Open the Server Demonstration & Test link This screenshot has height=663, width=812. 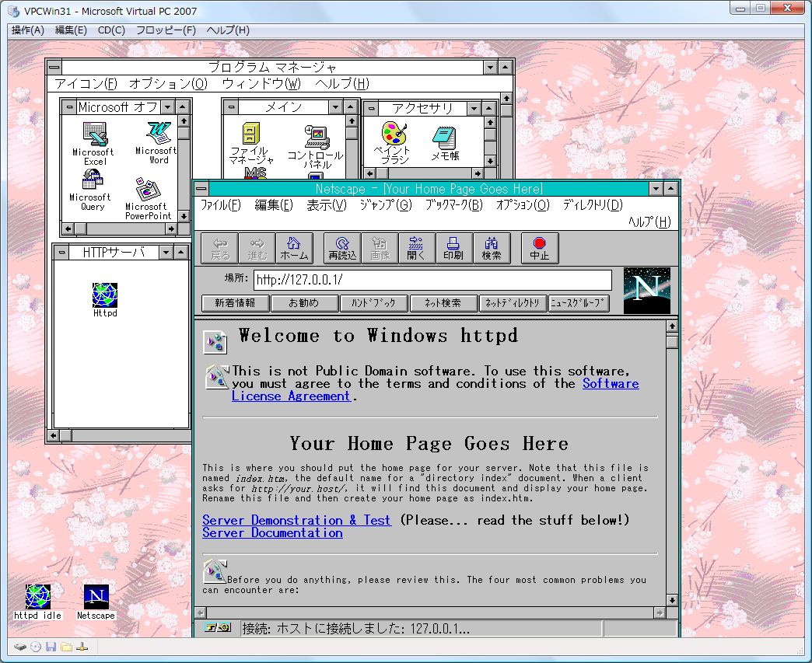tap(297, 520)
